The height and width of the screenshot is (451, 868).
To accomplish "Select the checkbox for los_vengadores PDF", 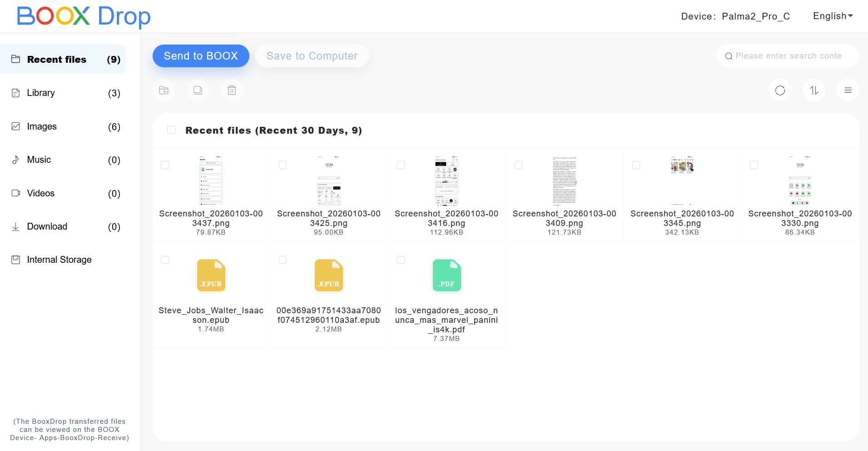I will [401, 260].
